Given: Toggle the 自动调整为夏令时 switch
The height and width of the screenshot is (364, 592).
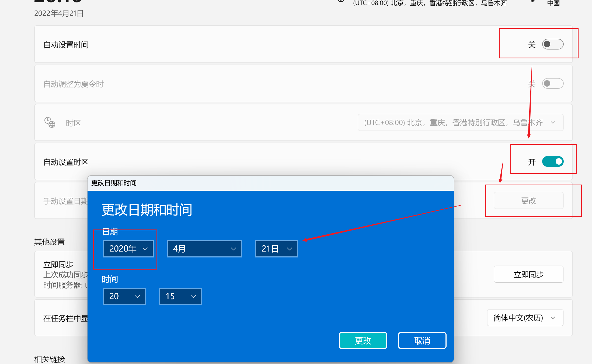Looking at the screenshot, I should 552,84.
